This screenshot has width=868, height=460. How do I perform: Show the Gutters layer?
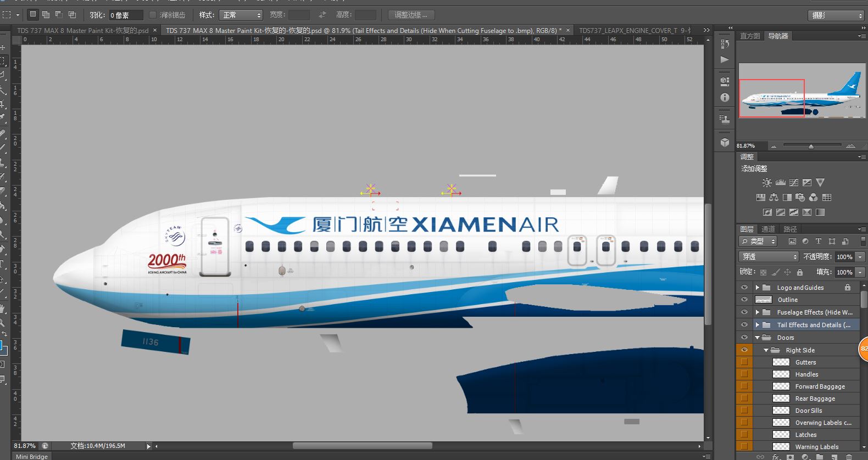[x=744, y=362]
